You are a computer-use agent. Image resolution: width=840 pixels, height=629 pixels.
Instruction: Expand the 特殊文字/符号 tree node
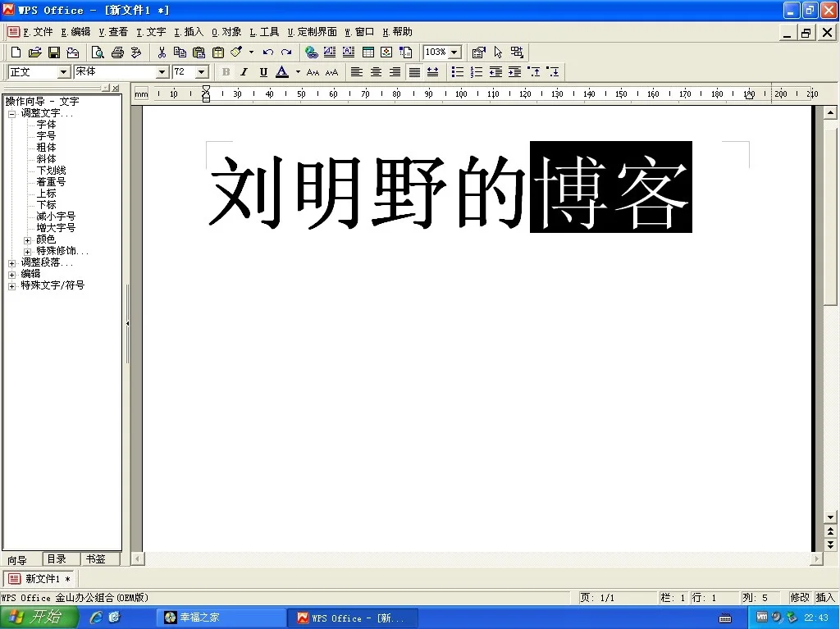click(x=11, y=286)
